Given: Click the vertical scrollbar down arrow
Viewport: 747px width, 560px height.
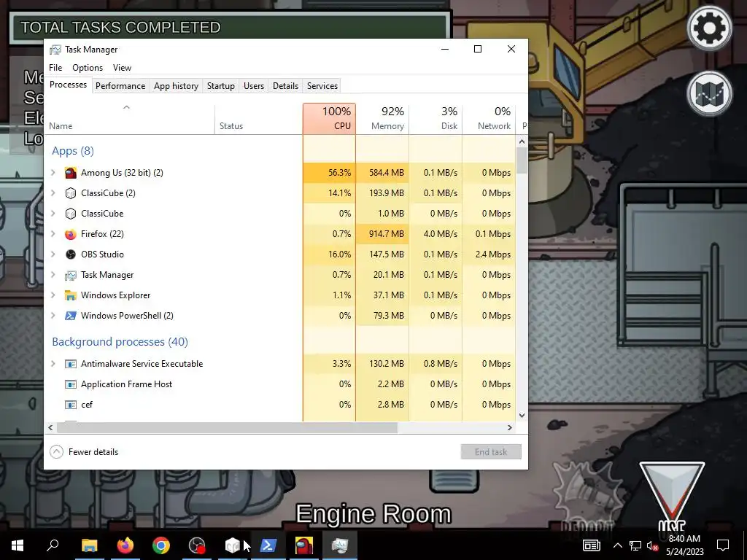Looking at the screenshot, I should coord(522,415).
